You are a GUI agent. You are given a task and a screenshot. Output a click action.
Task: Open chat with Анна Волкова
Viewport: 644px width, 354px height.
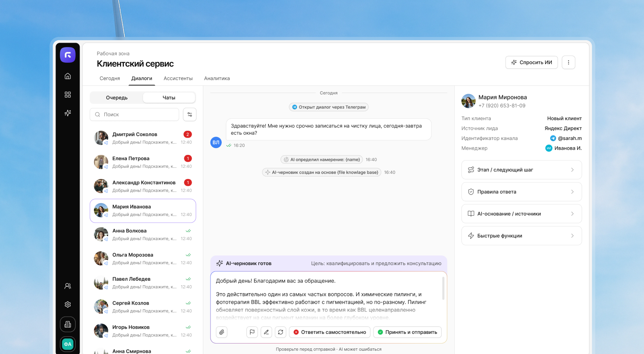[143, 235]
